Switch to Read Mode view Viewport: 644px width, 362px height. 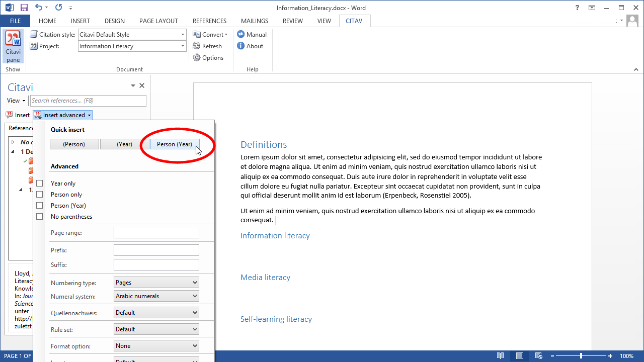(x=500, y=356)
